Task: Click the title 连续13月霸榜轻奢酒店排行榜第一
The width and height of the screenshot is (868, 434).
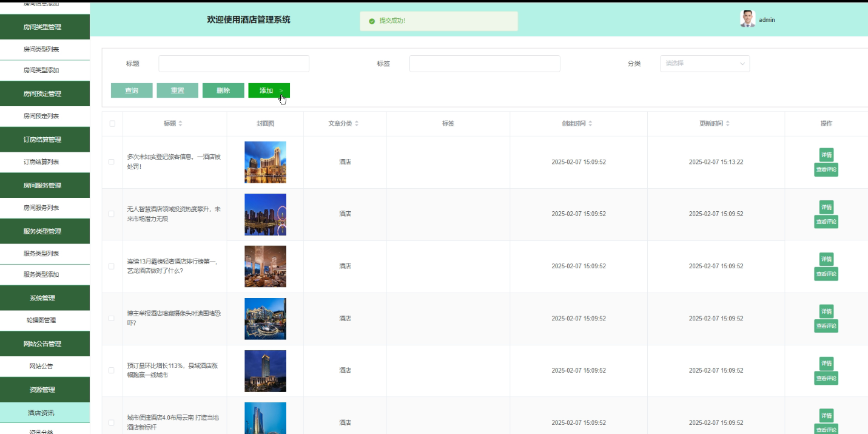Action: click(x=172, y=266)
